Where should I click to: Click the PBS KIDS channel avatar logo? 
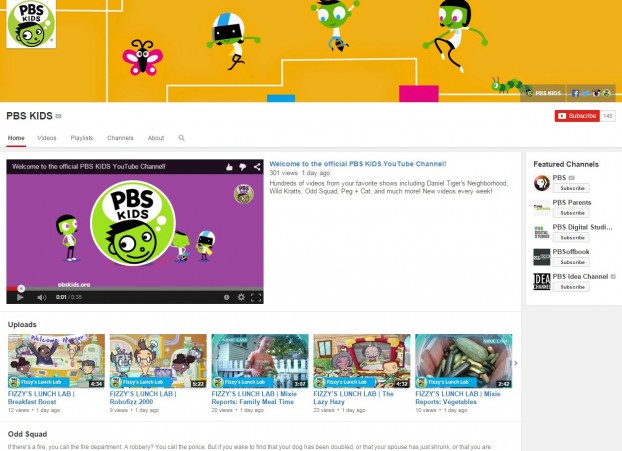click(31, 24)
